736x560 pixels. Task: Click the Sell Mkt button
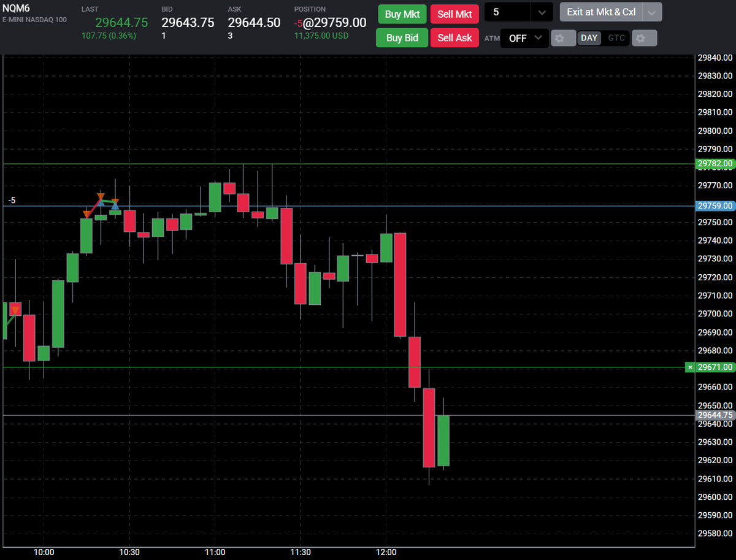point(454,13)
